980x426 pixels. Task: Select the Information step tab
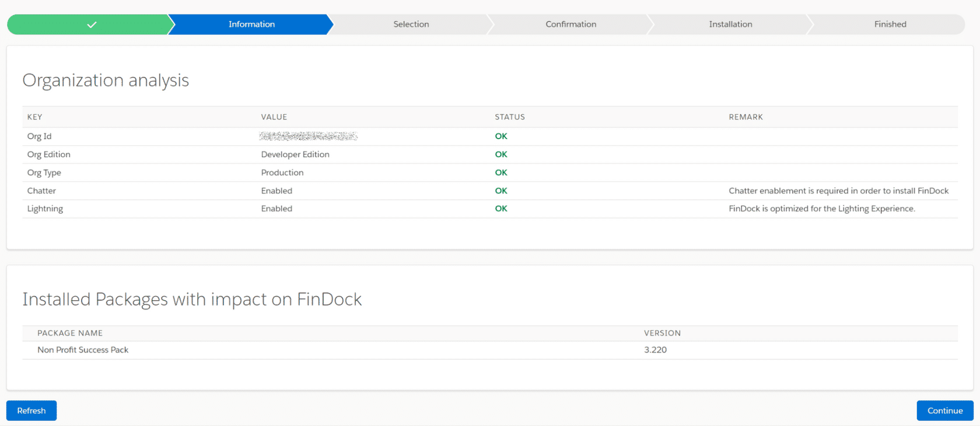tap(251, 24)
